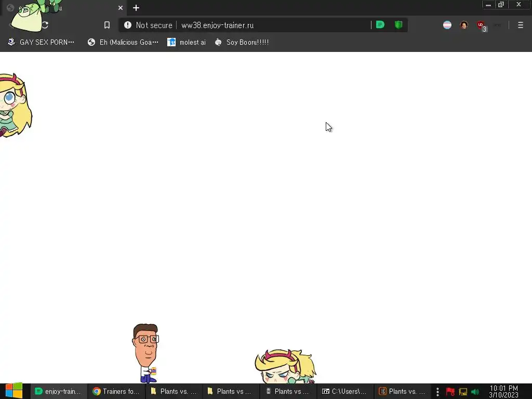Image resolution: width=532 pixels, height=399 pixels.
Task: Open the uBlock Origin extension
Action: coord(482,26)
